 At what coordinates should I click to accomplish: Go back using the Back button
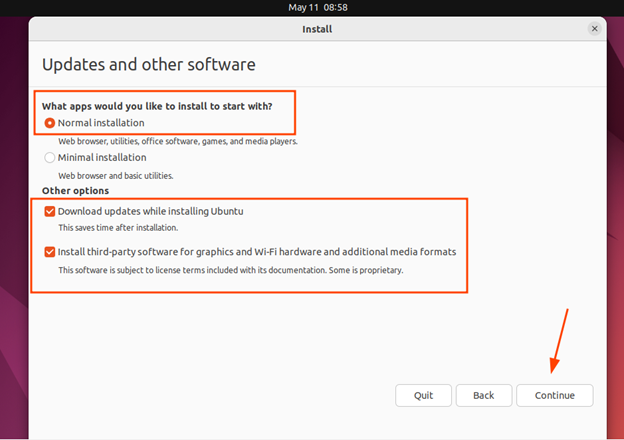[x=483, y=395]
